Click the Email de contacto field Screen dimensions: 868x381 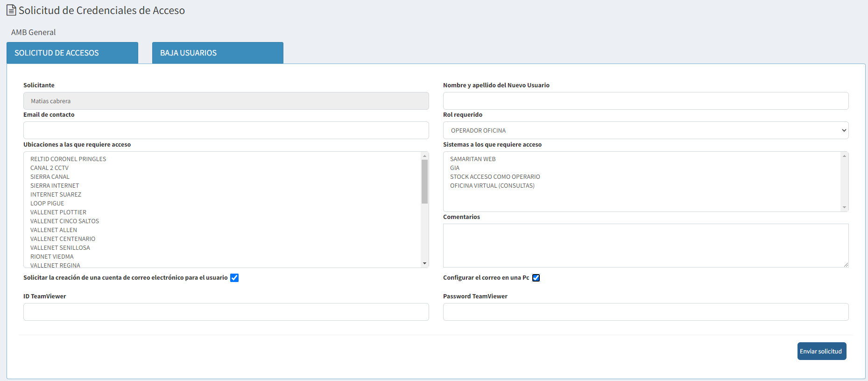(x=226, y=130)
